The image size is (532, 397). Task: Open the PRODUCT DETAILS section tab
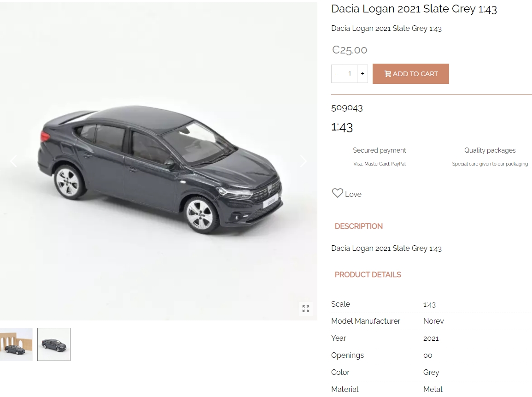(x=368, y=275)
